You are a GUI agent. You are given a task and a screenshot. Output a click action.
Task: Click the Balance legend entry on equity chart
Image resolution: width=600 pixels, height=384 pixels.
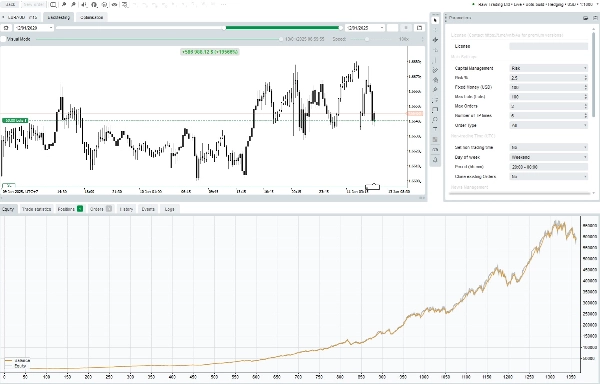[x=18, y=360]
